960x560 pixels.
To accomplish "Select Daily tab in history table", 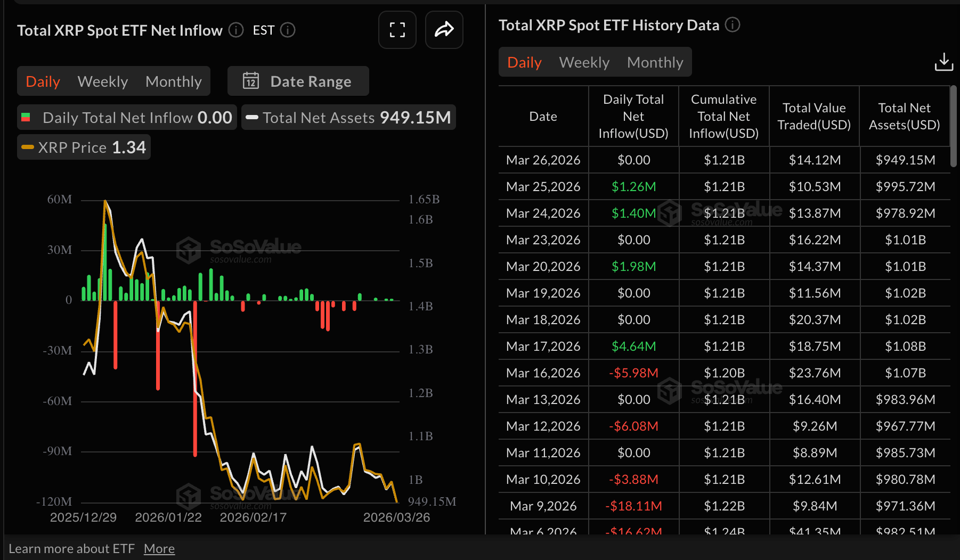I will [x=524, y=62].
